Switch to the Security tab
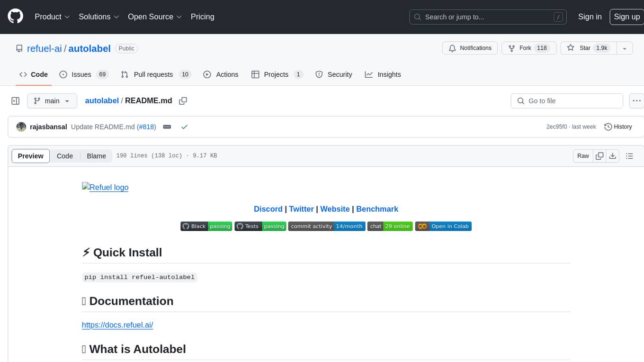 pyautogui.click(x=334, y=74)
